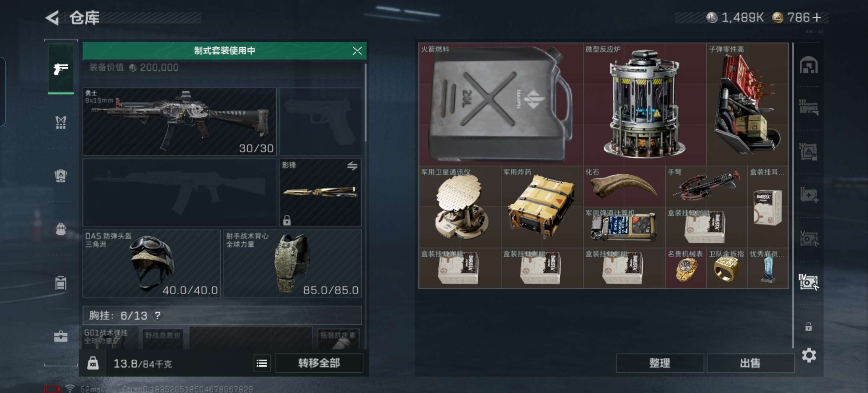
Task: Click the lock icon on the 影锋 slot
Action: 287,220
